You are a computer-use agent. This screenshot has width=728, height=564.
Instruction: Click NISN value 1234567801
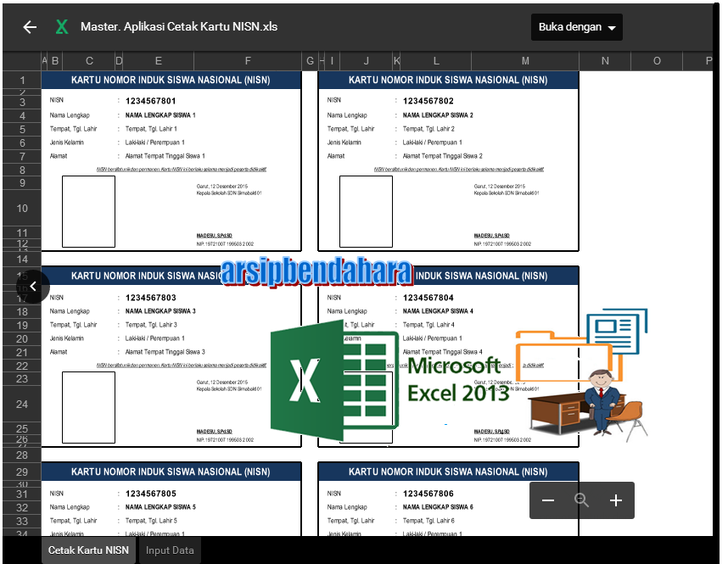click(150, 101)
